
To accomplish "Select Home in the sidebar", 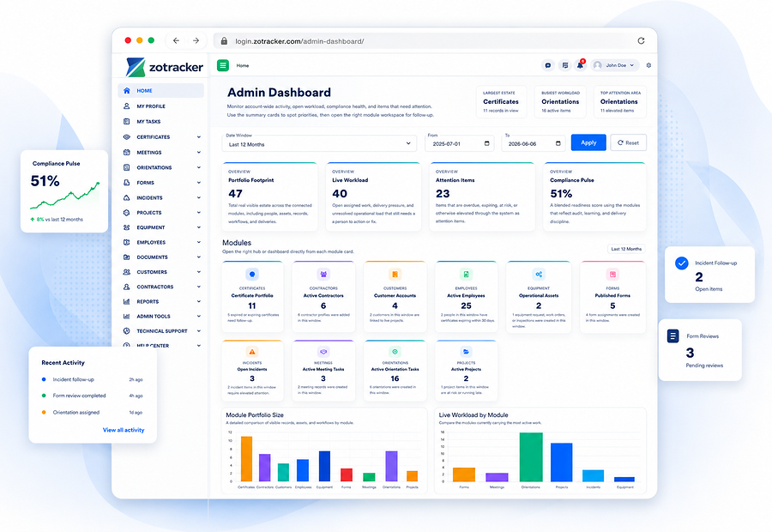I will click(160, 91).
